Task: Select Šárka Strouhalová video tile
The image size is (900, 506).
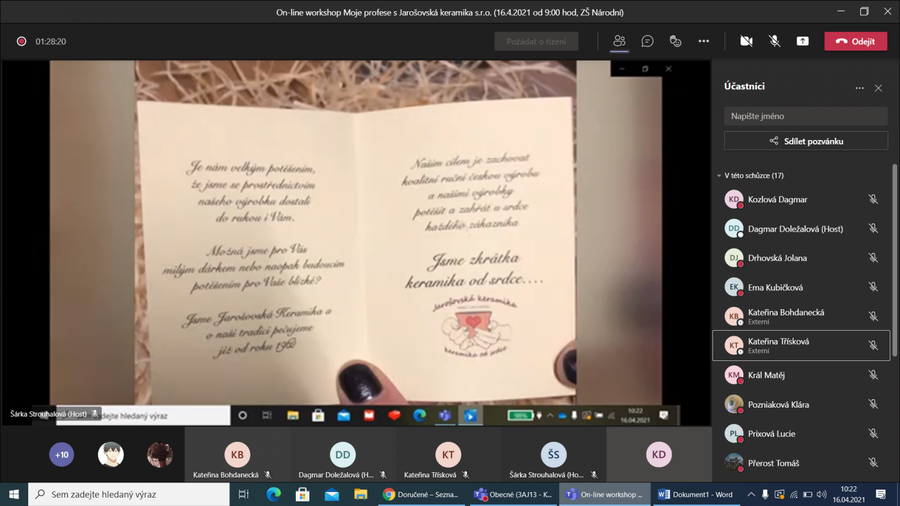Action: (553, 454)
